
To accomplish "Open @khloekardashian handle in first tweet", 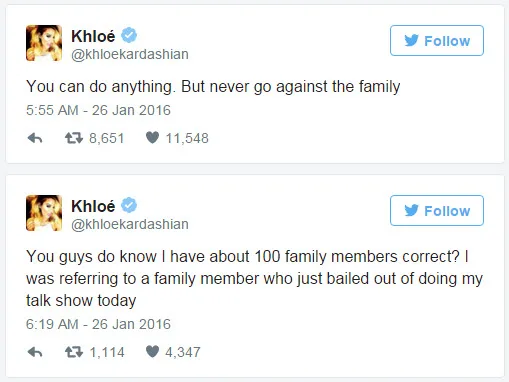I will click(x=130, y=54).
